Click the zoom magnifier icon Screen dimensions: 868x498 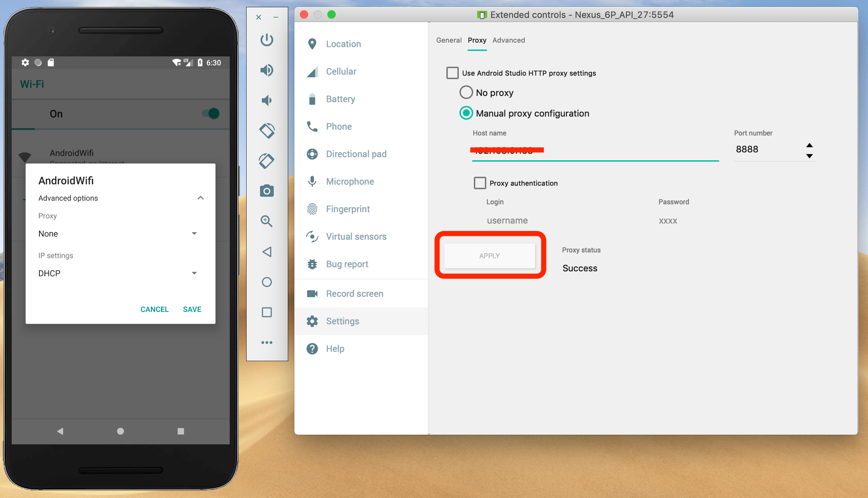coord(267,221)
